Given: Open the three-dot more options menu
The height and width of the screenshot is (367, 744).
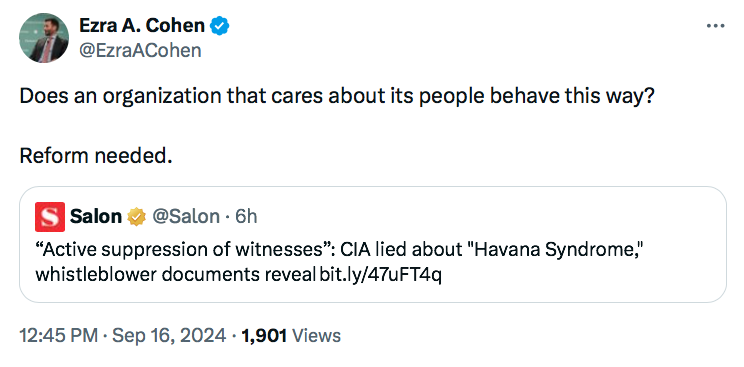Looking at the screenshot, I should [715, 26].
